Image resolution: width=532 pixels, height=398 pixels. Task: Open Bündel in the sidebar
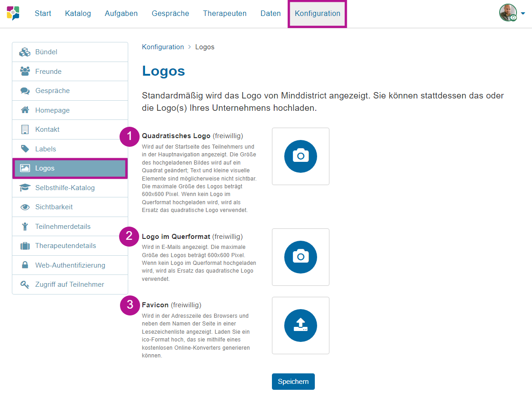coord(70,52)
